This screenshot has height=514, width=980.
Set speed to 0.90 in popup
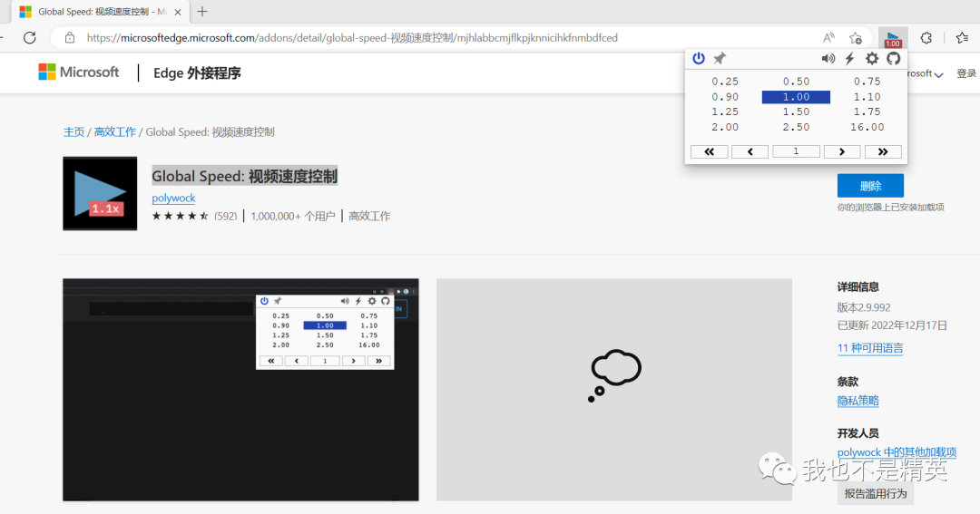click(x=725, y=97)
